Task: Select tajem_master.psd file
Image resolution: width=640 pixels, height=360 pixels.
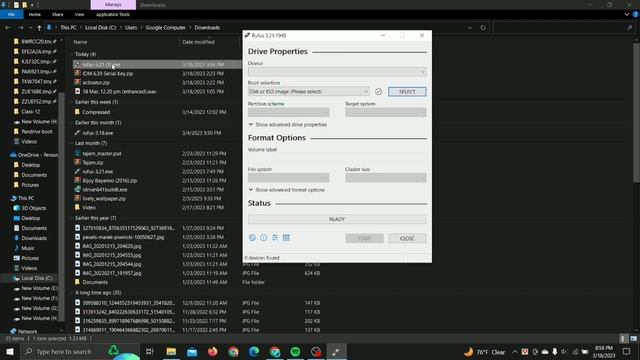Action: pyautogui.click(x=102, y=153)
